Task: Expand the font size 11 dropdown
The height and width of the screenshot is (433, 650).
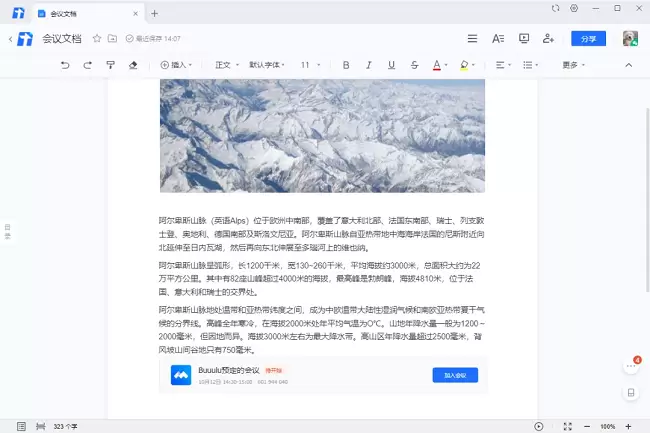Action: [x=311, y=65]
